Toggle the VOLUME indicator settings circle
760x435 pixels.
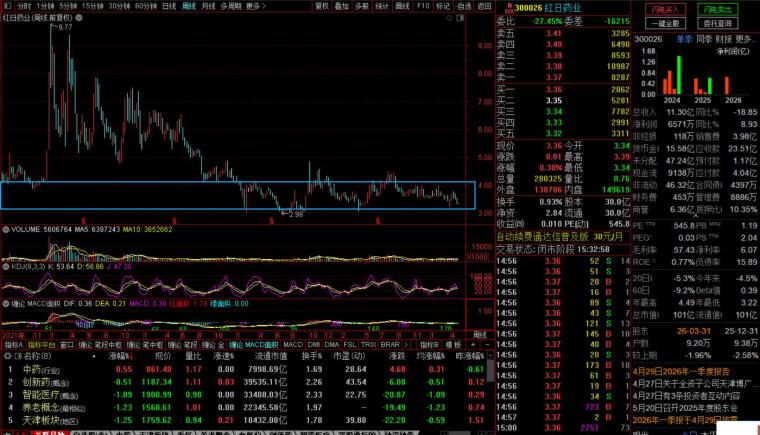click(6, 229)
